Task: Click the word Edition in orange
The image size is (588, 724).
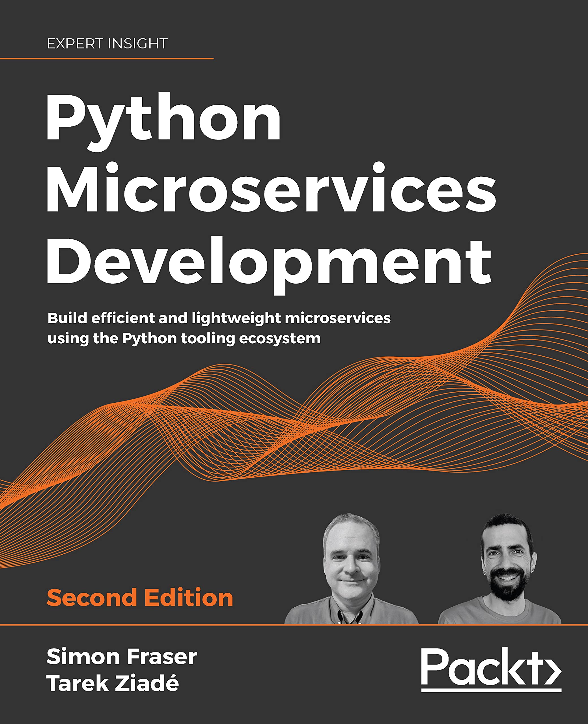Action: point(189,598)
